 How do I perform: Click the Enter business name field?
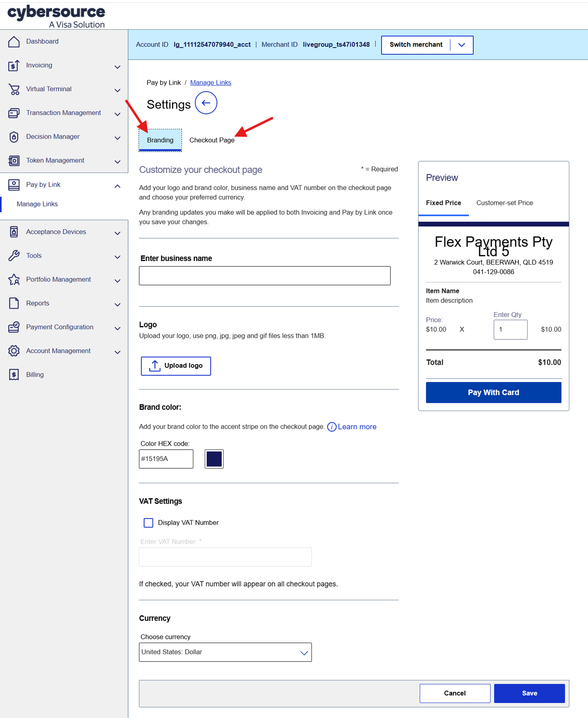pyautogui.click(x=264, y=276)
